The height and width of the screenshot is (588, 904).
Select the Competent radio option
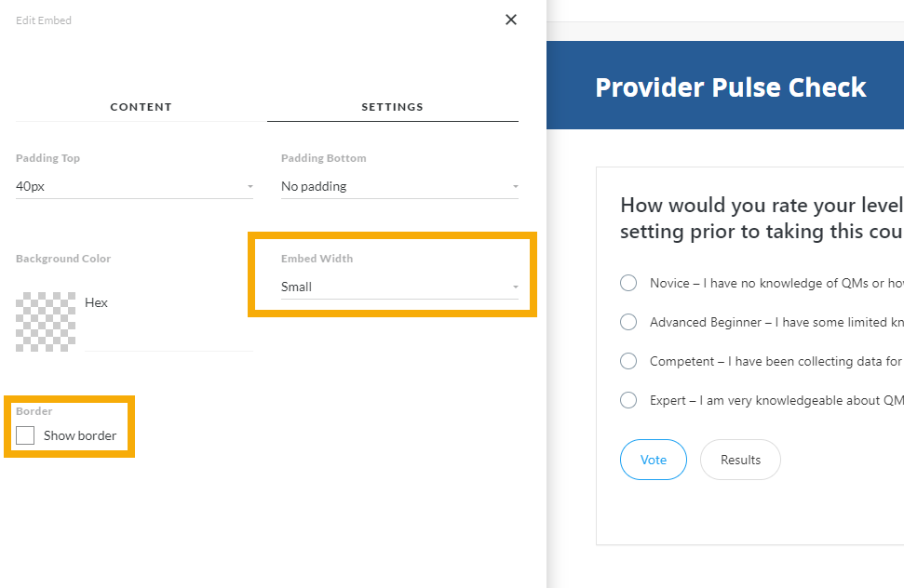[628, 361]
